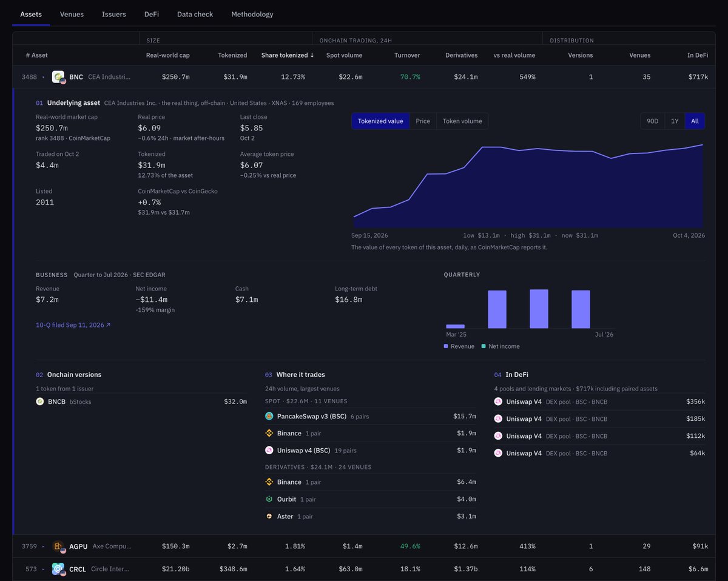This screenshot has height=581, width=728.
Task: Sort by Tokenized column header
Action: point(232,55)
